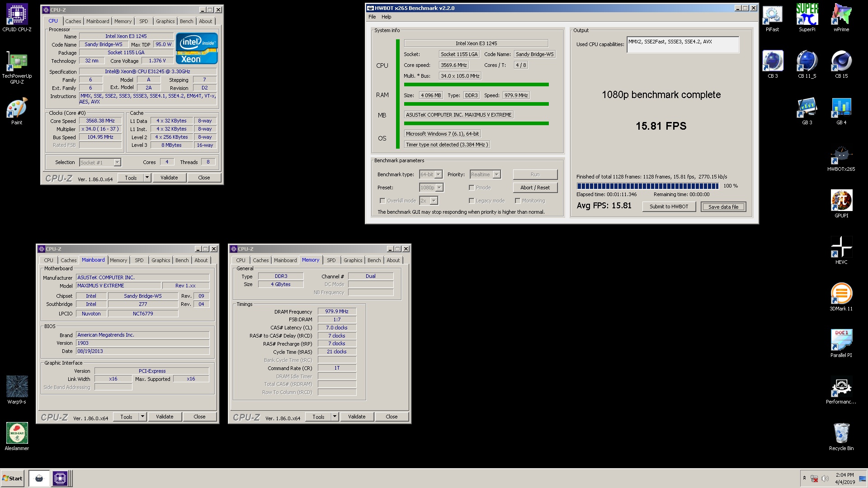The height and width of the screenshot is (488, 868).
Task: Click the Tools button in top CPU-Z window
Action: [x=131, y=178]
